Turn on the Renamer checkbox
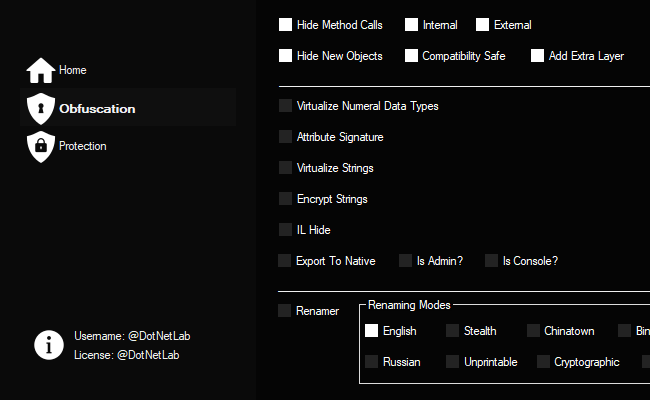This screenshot has height=400, width=650. [x=285, y=311]
